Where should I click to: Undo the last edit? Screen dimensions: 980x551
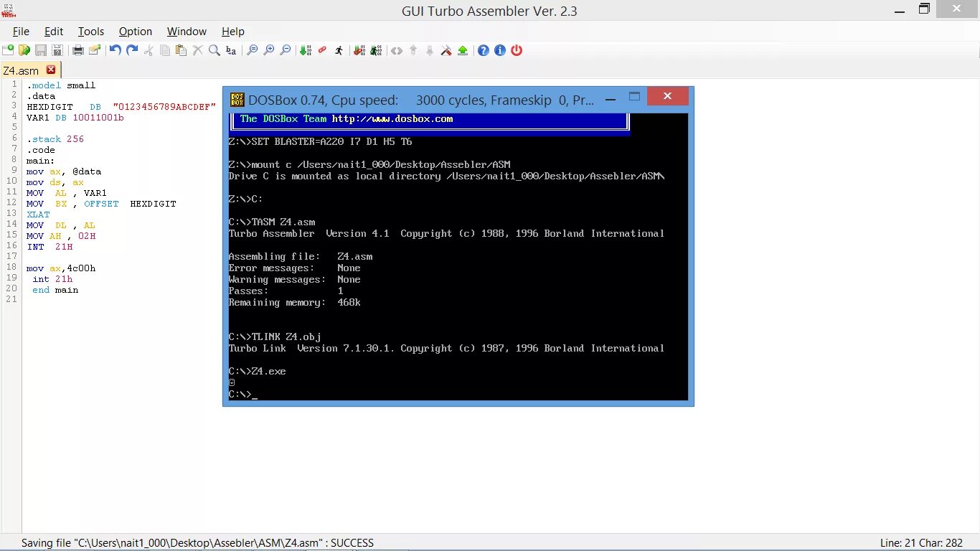point(115,50)
